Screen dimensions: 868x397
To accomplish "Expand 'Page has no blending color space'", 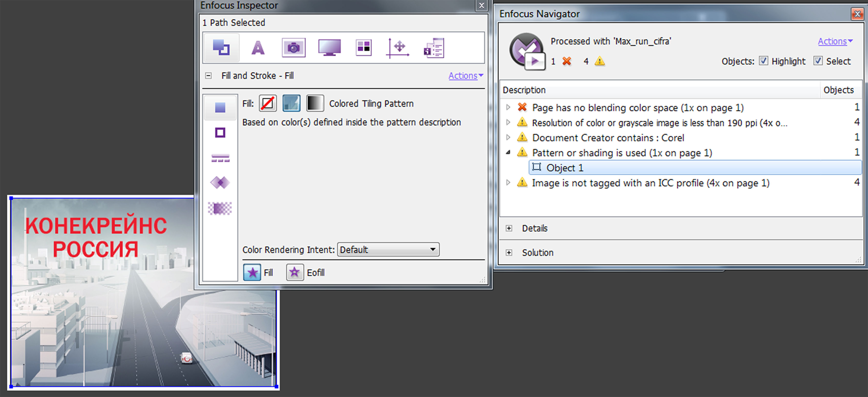I will point(508,107).
